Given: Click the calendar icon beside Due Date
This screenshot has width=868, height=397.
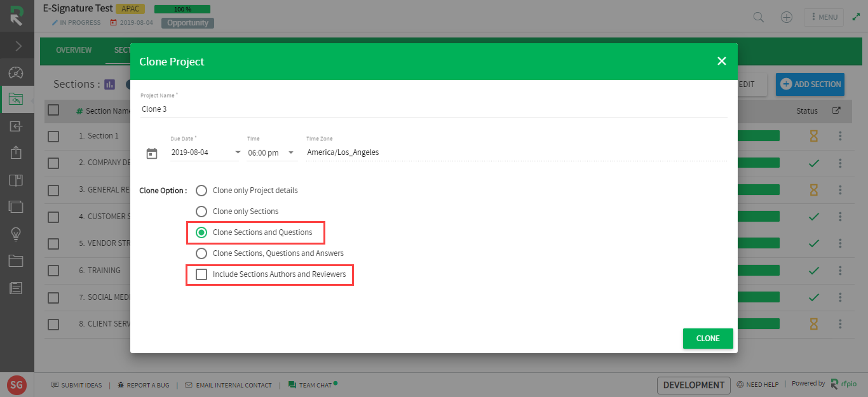Looking at the screenshot, I should [152, 153].
